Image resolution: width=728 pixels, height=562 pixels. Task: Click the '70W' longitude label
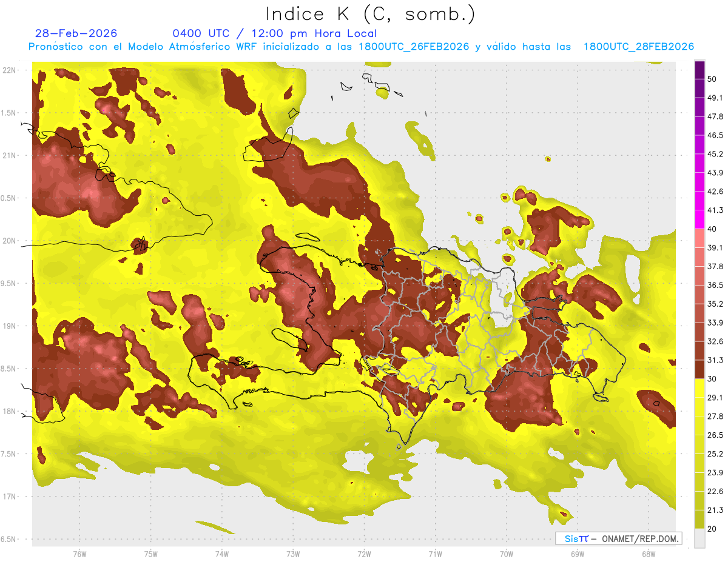tap(506, 554)
